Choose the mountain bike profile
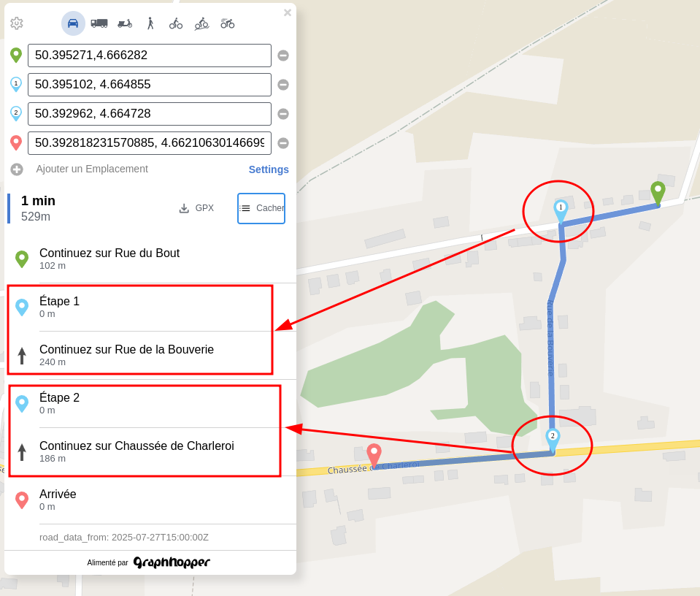This screenshot has width=700, height=596. (x=201, y=23)
